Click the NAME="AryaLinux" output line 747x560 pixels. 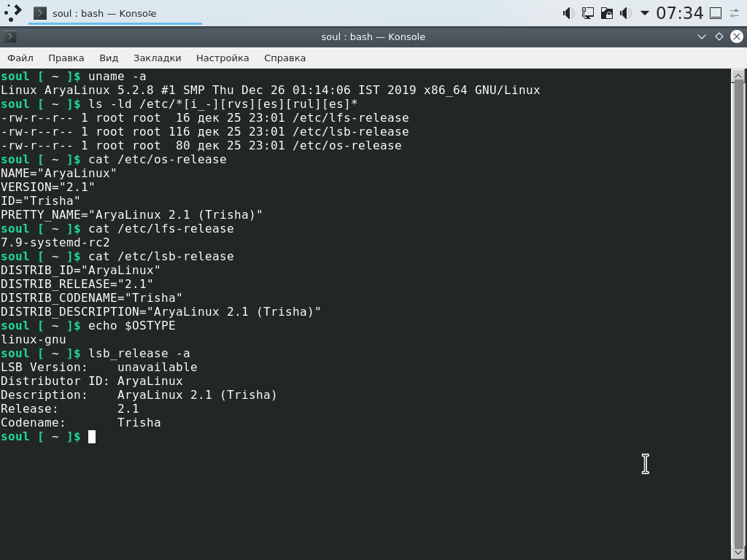pyautogui.click(x=58, y=173)
